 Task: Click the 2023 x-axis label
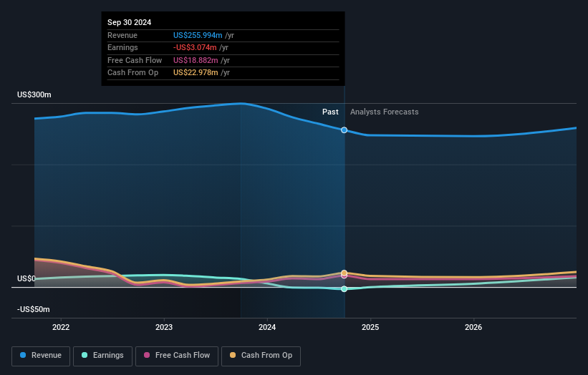click(x=164, y=327)
